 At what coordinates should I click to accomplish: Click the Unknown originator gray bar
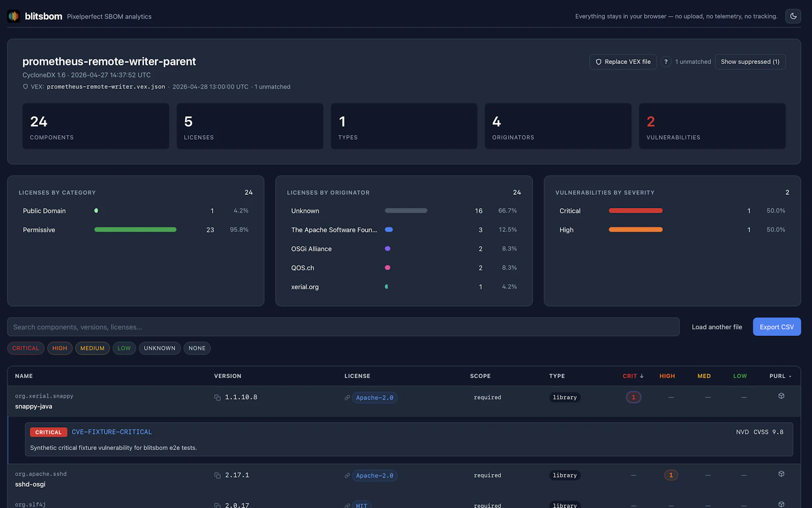point(406,211)
